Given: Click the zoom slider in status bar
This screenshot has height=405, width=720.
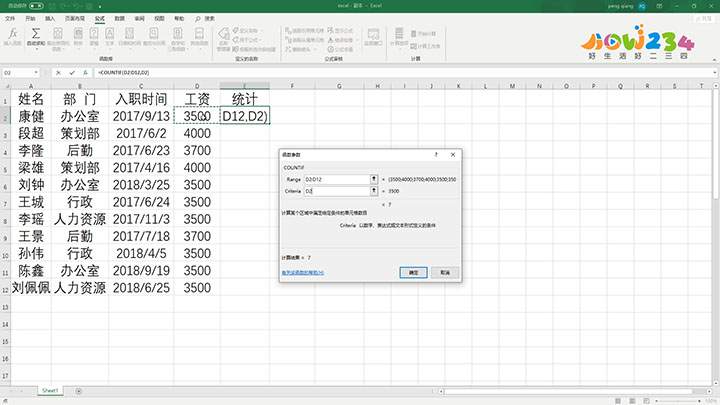Looking at the screenshot, I should tap(680, 401).
